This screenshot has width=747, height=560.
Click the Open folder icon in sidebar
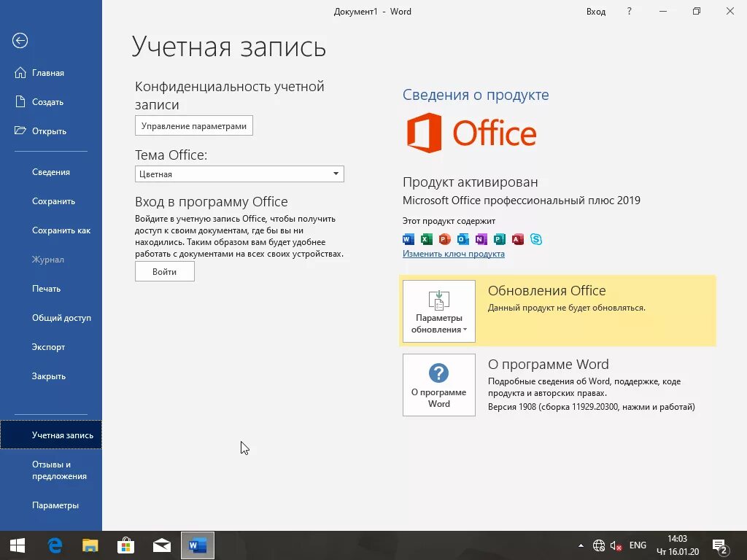coord(20,131)
